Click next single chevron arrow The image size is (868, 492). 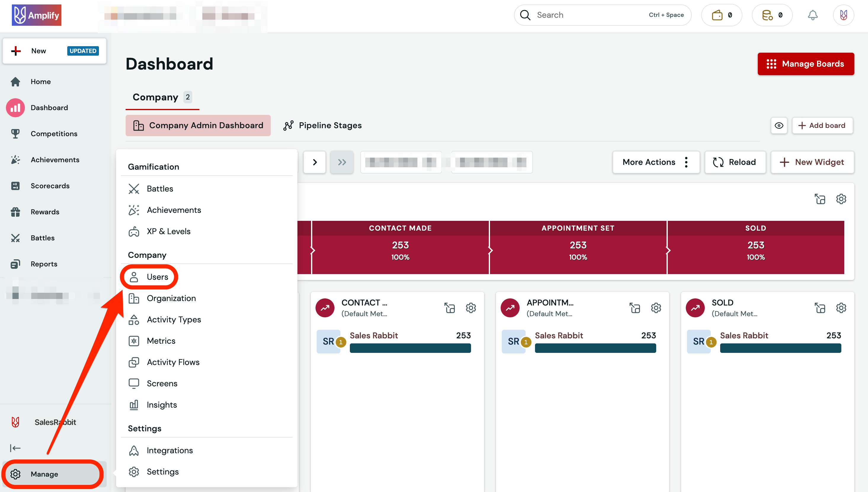coord(315,162)
